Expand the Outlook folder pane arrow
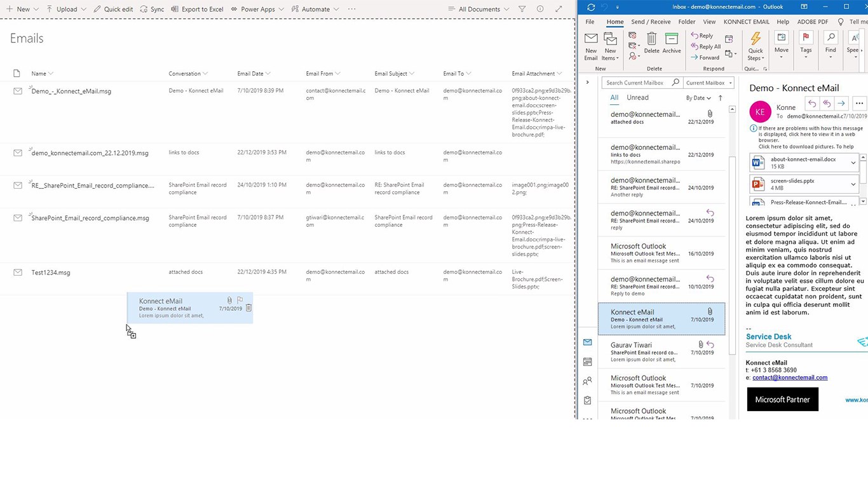Viewport: 868px width, 488px height. [x=587, y=82]
